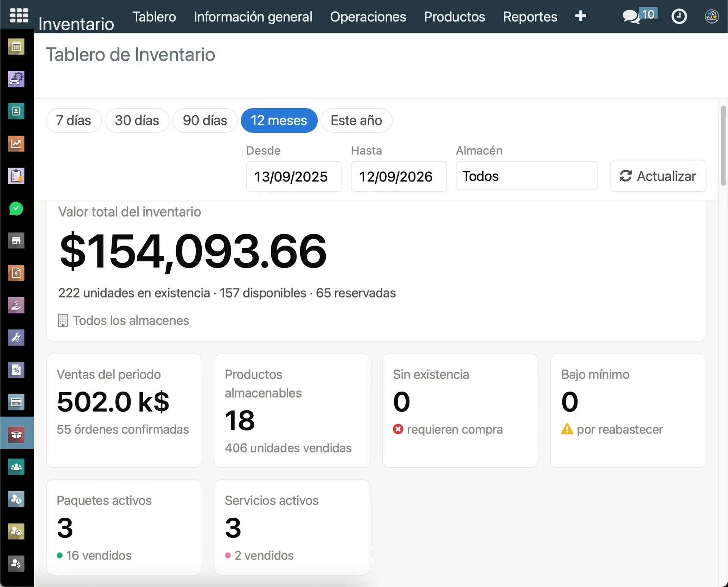Open the Almacén dropdown showing Todos

click(x=527, y=176)
